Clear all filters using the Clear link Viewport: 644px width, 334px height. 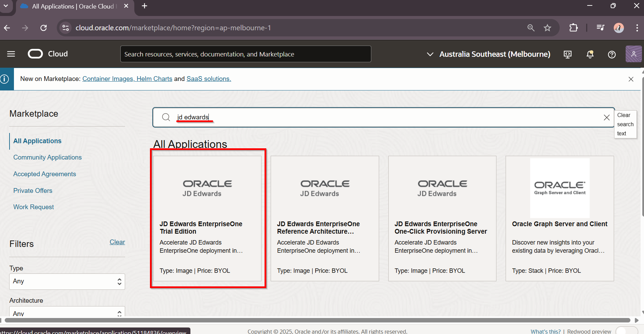pyautogui.click(x=117, y=242)
